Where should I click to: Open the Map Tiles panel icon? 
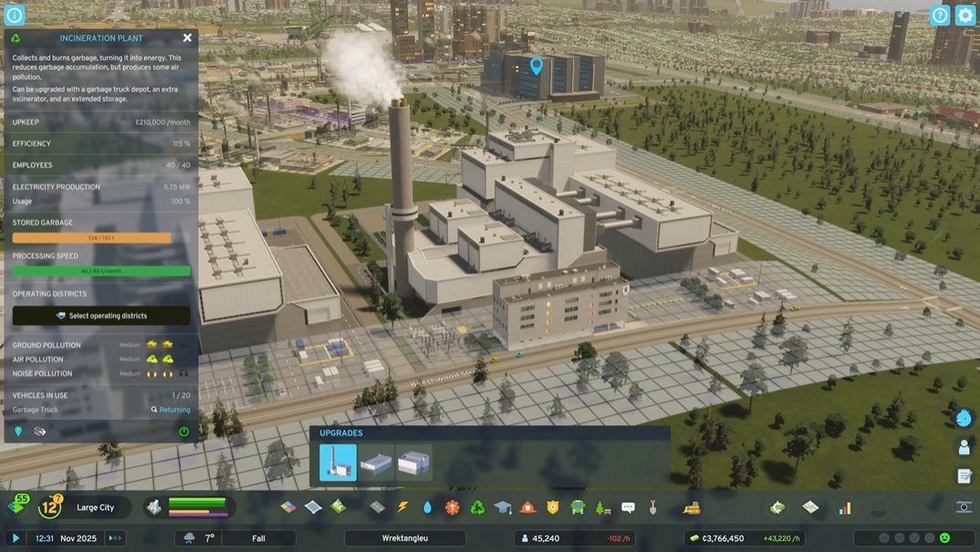tap(810, 507)
